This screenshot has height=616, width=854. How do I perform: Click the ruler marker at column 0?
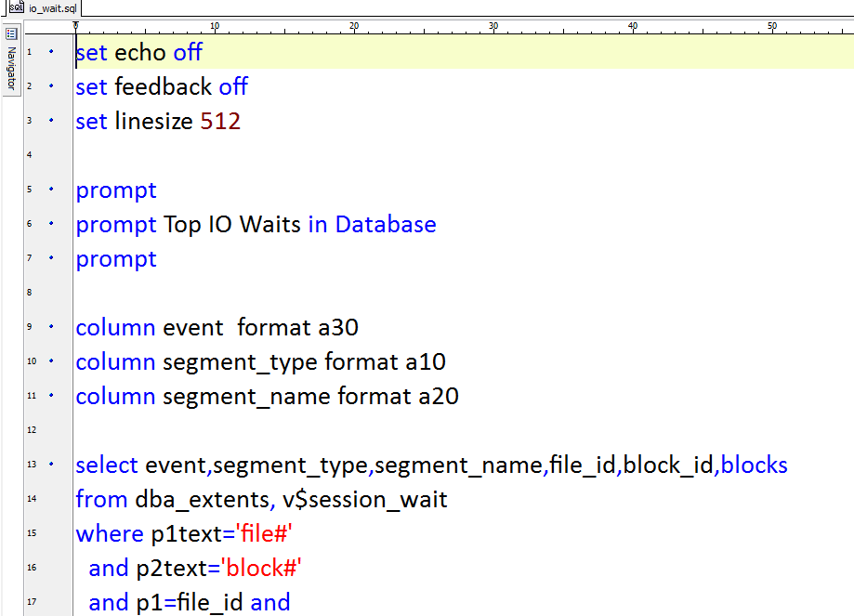(x=75, y=27)
